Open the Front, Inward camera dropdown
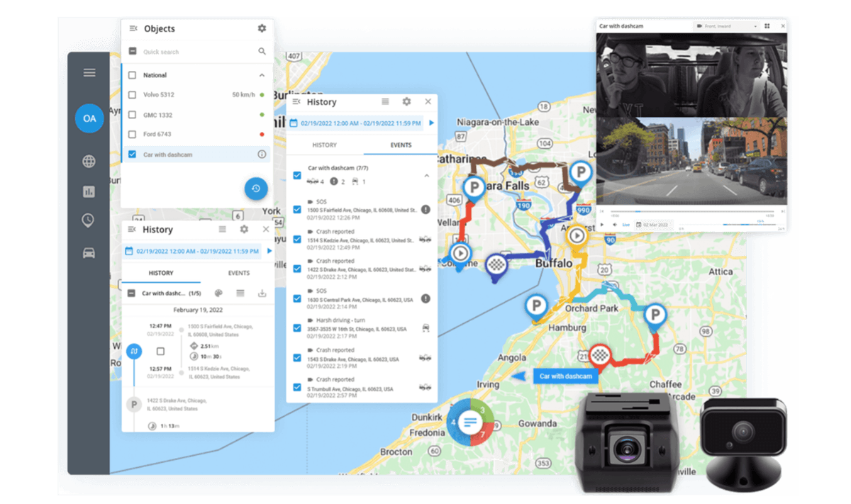The height and width of the screenshot is (504, 851). 725,26
